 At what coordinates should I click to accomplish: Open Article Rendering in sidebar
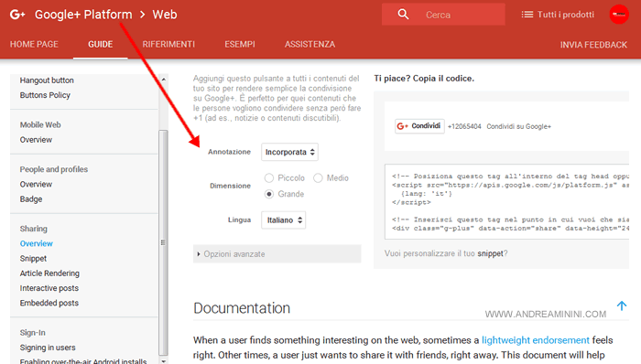point(49,273)
